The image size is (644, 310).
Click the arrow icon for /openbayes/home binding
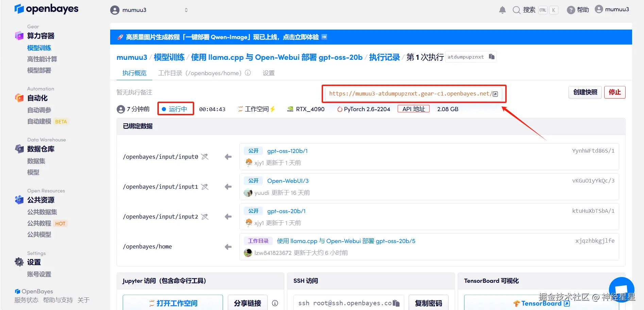228,247
